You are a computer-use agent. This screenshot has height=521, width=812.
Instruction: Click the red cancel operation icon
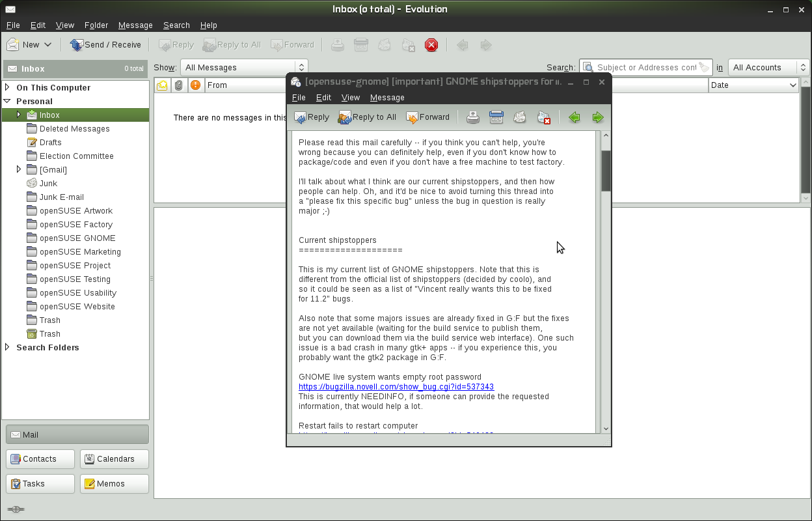pos(431,45)
